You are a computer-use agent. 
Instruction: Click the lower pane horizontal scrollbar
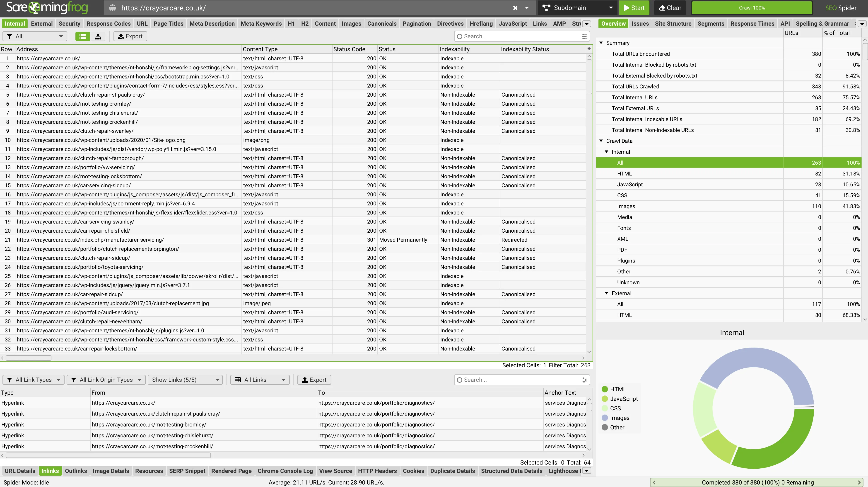tap(108, 455)
